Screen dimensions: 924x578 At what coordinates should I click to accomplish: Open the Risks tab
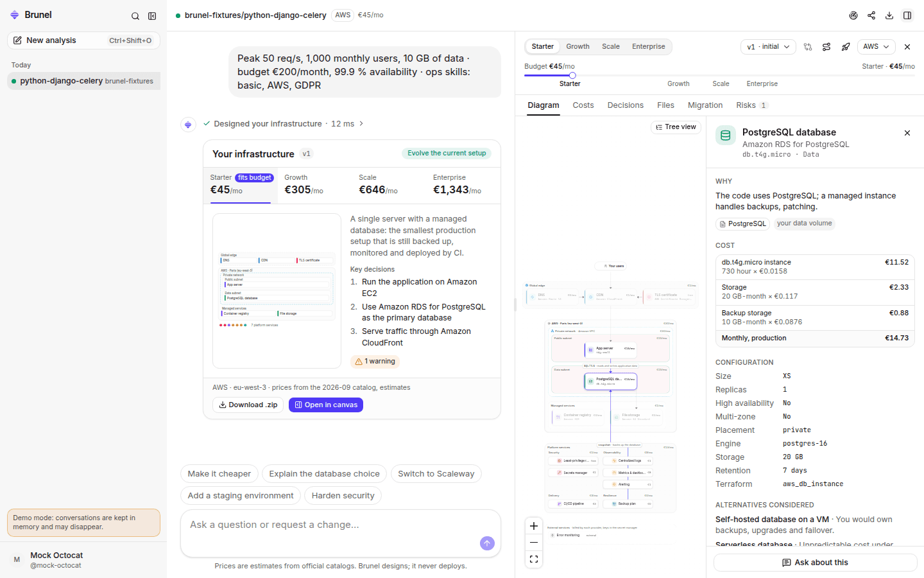click(753, 105)
